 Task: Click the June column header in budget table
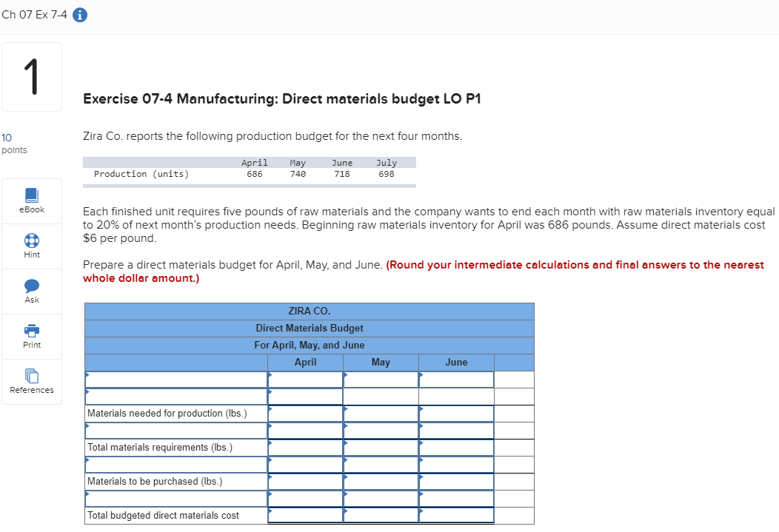click(x=457, y=363)
